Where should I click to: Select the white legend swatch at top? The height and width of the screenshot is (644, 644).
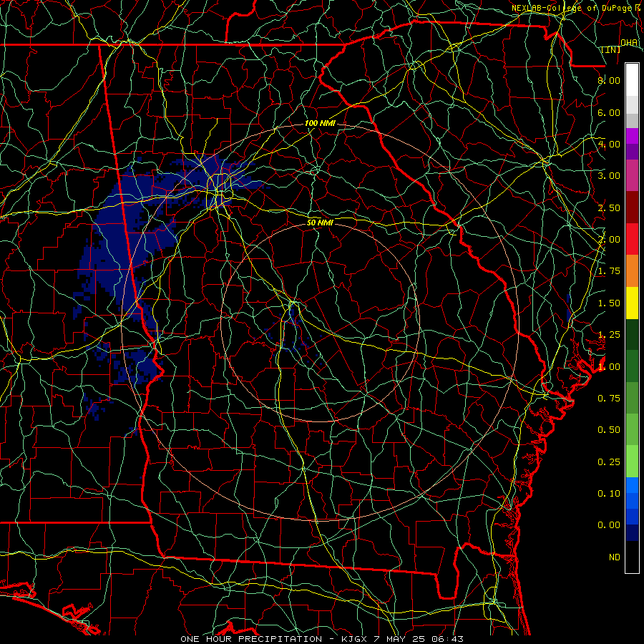coord(632,80)
